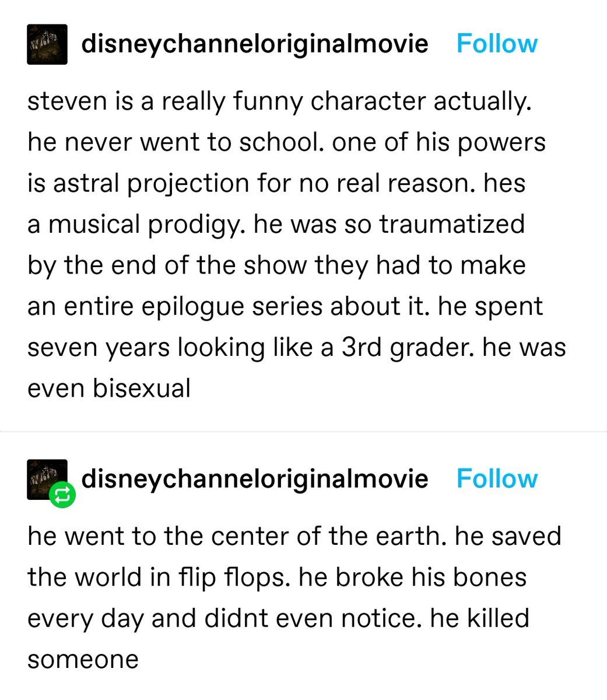Click the line starting 'steven is a really funny'

point(279,102)
